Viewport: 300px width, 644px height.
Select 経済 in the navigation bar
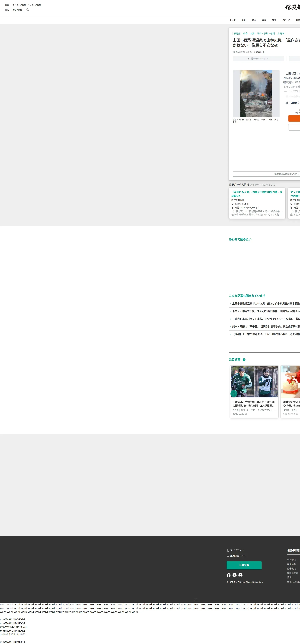point(254,20)
